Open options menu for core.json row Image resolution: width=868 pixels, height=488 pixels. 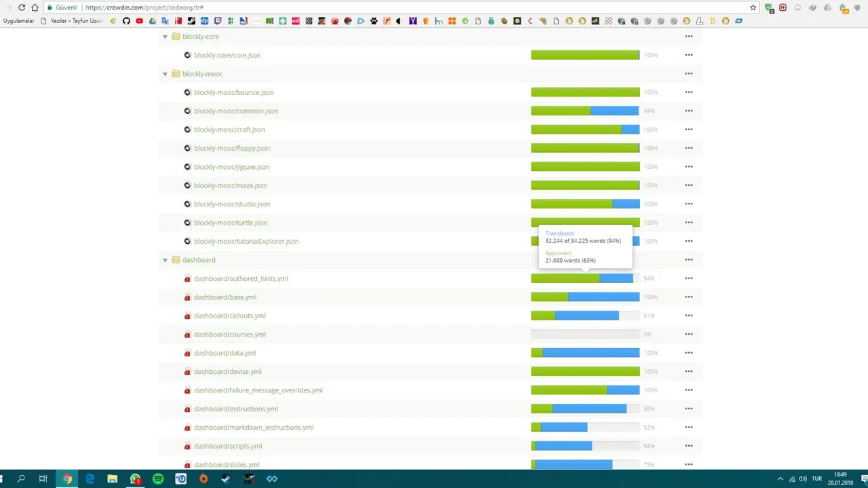tap(689, 55)
